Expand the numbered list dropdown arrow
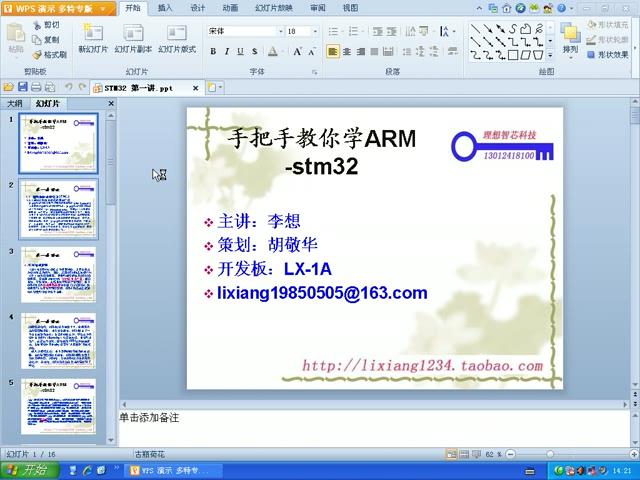640x480 pixels. coord(362,31)
